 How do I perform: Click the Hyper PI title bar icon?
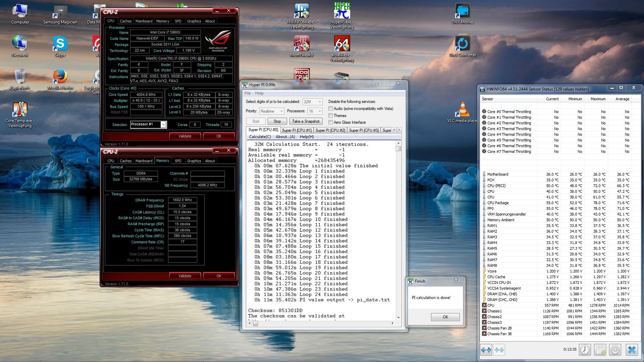click(245, 85)
